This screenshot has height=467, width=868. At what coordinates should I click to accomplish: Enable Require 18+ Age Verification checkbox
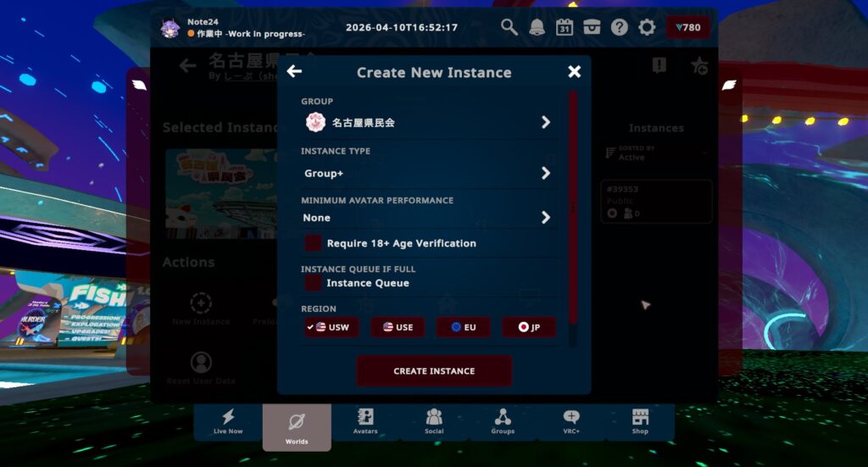tap(314, 243)
